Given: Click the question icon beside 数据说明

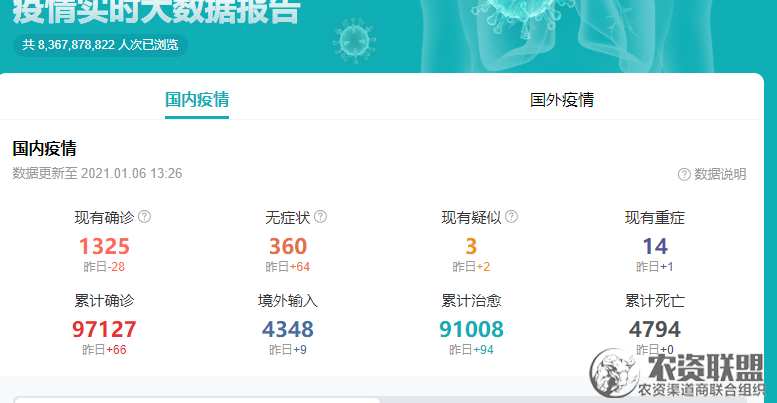Looking at the screenshot, I should coord(684,174).
